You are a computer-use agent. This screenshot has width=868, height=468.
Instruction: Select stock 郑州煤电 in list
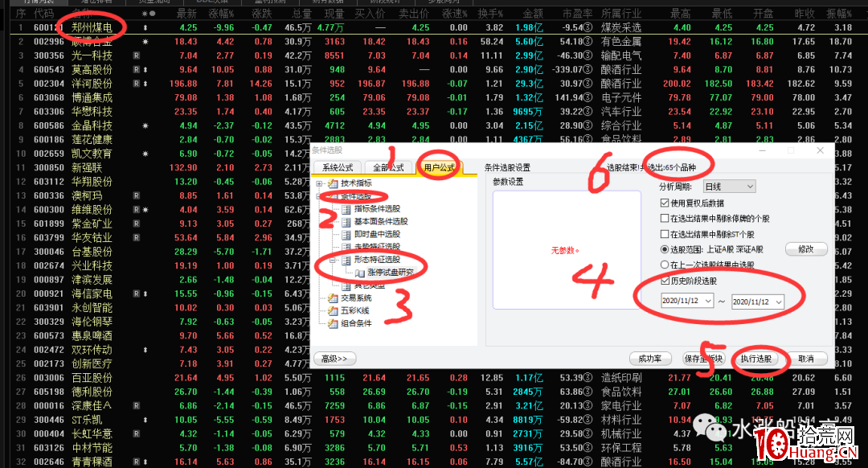click(92, 27)
